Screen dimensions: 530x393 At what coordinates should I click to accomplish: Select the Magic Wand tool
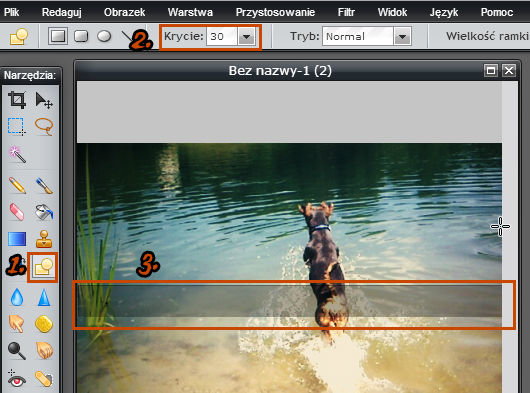point(17,154)
